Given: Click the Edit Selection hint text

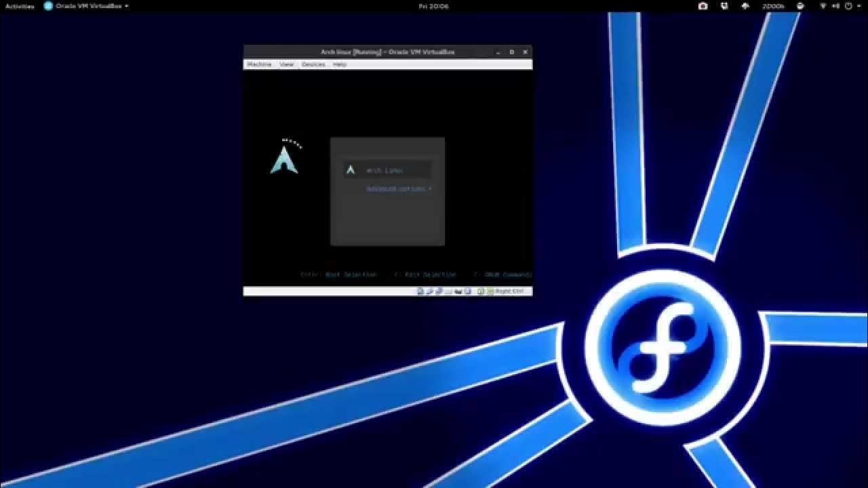Looking at the screenshot, I should [x=431, y=274].
